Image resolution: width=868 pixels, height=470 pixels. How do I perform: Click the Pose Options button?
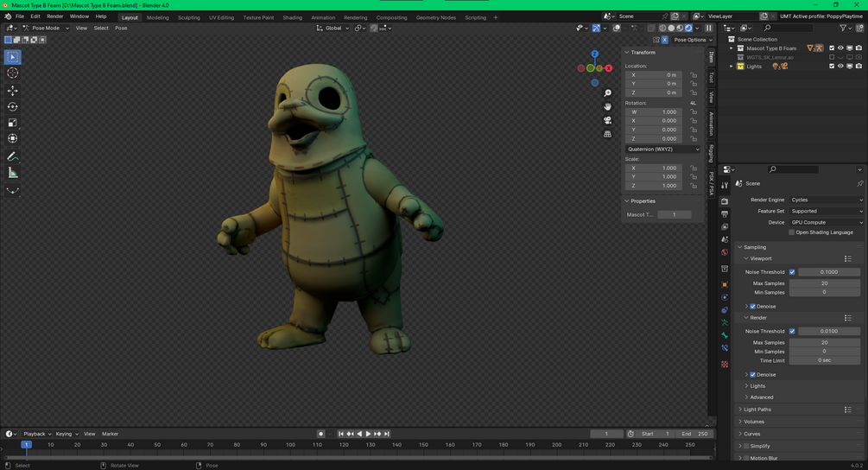coord(690,40)
